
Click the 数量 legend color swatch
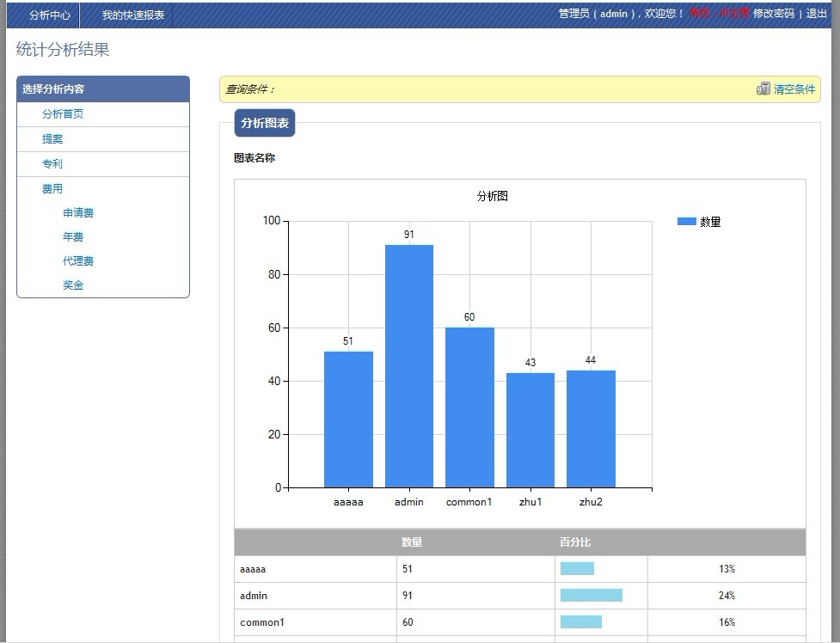coord(686,221)
